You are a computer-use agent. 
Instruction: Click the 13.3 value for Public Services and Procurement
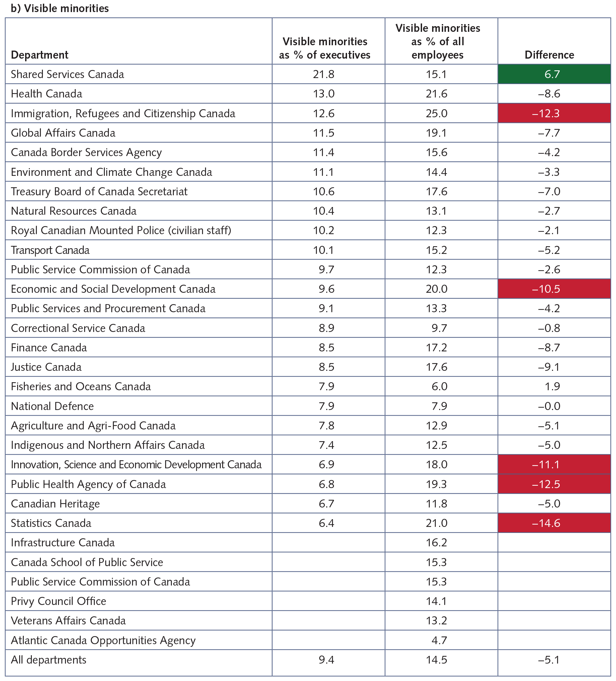437,309
